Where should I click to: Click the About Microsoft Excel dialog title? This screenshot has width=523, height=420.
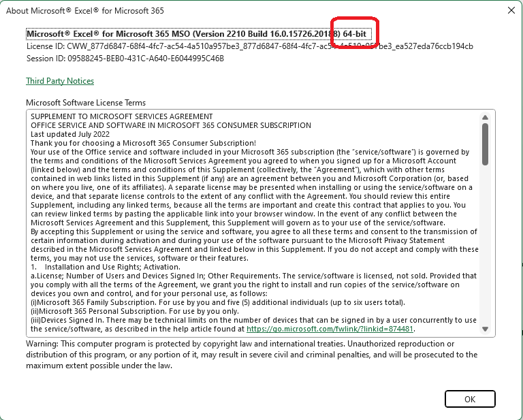(x=85, y=11)
